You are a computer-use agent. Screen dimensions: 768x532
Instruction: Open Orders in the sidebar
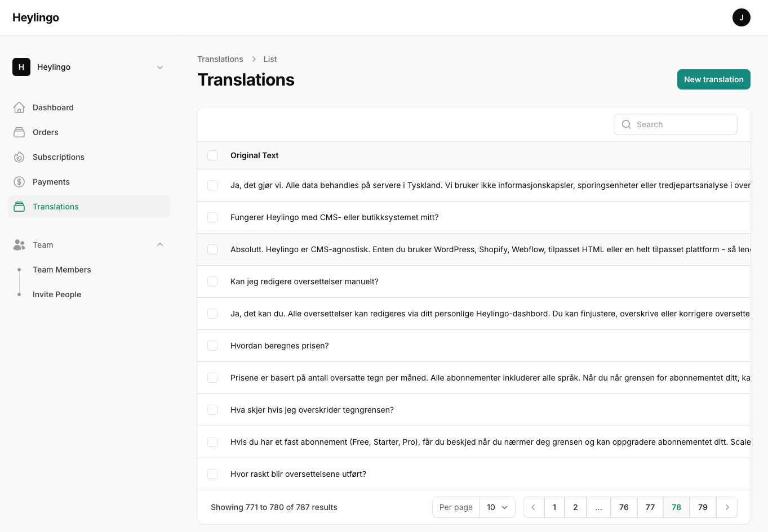[89, 132]
